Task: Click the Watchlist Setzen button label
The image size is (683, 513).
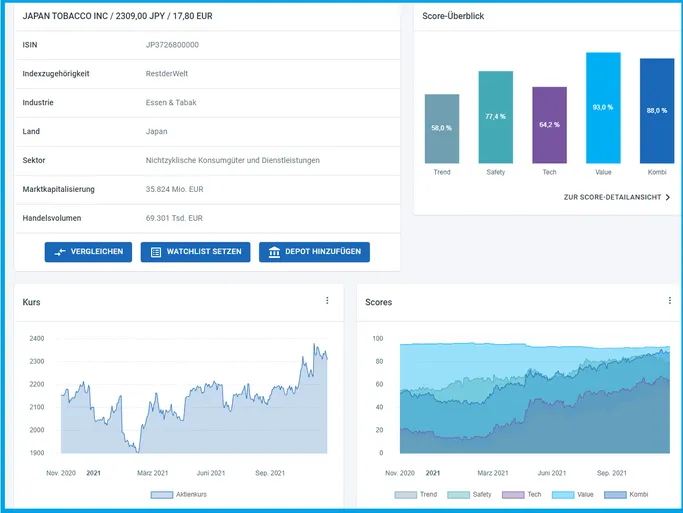Action: (204, 251)
